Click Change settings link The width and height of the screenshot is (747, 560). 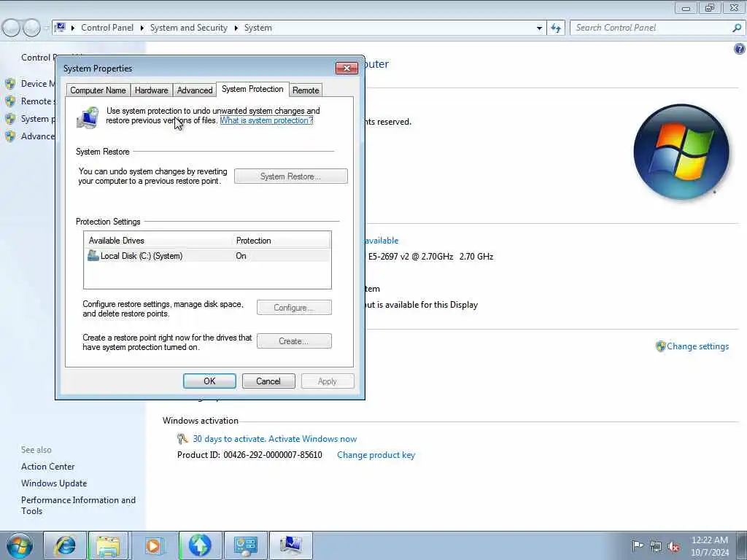pyautogui.click(x=697, y=346)
